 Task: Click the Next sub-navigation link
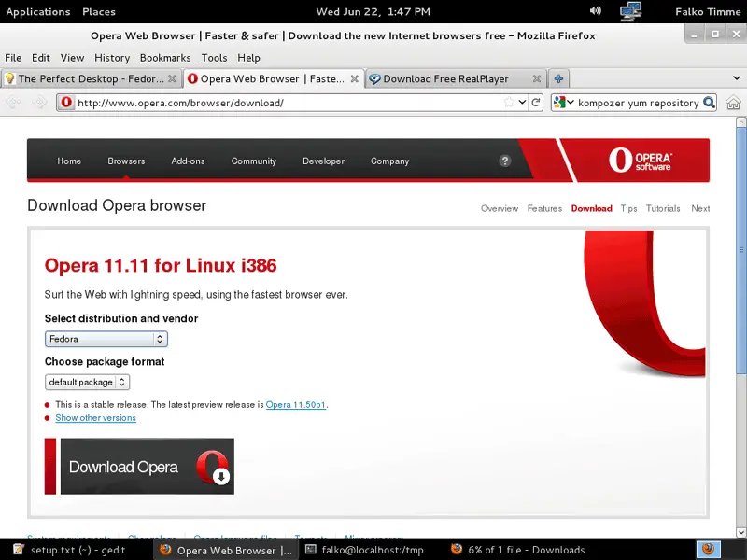(x=700, y=208)
